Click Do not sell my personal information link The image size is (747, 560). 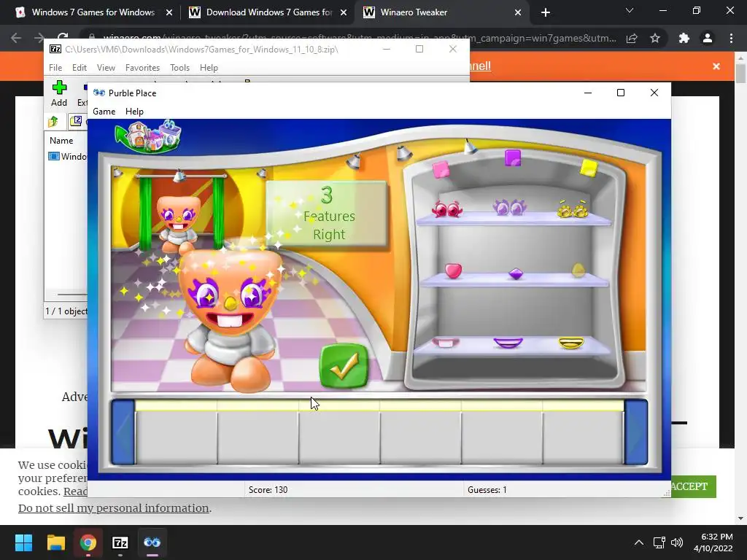pos(113,508)
